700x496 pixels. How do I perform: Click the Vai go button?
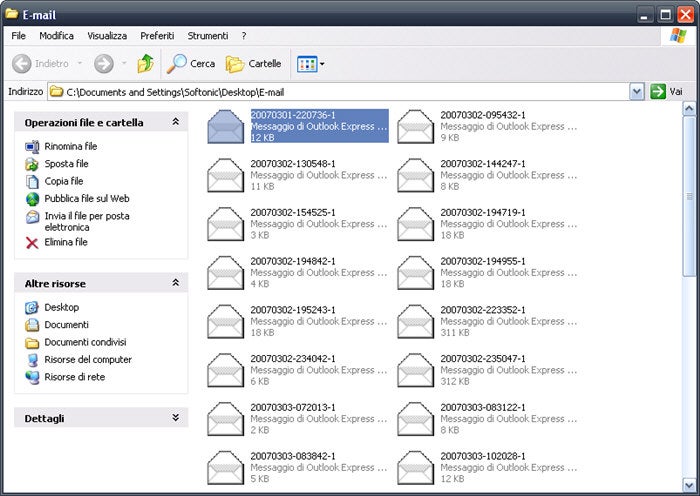coord(667,92)
